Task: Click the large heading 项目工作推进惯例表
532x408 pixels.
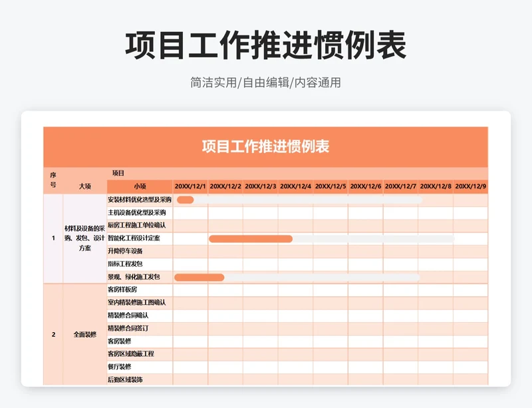Action: coord(265,45)
